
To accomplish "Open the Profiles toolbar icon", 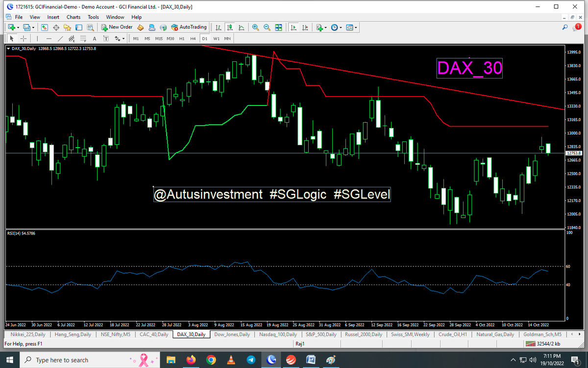I will tap(26, 27).
